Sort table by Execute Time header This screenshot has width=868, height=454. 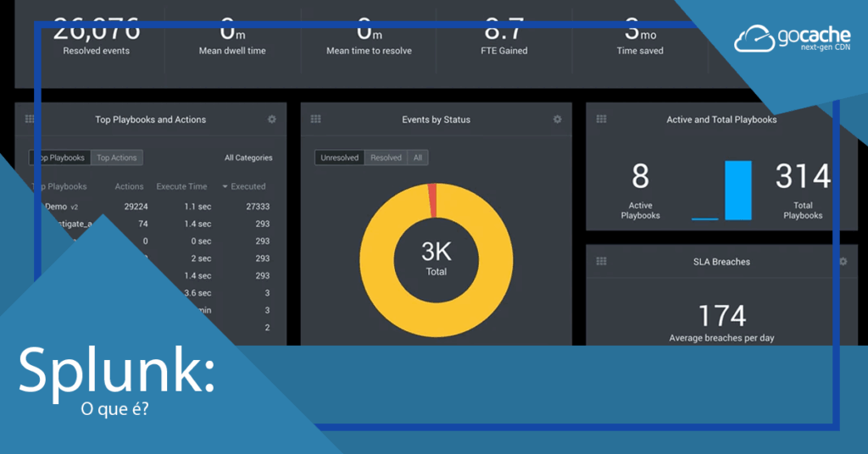tap(181, 186)
